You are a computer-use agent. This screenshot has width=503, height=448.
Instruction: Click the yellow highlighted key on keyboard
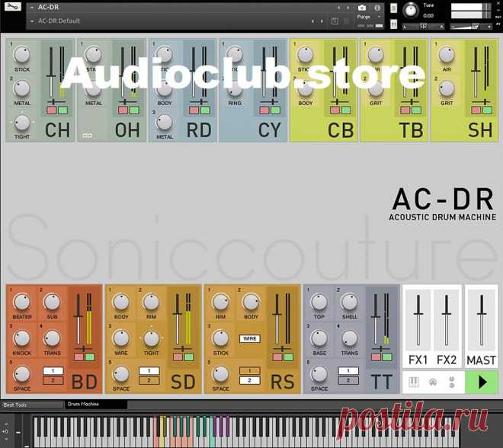click(162, 432)
